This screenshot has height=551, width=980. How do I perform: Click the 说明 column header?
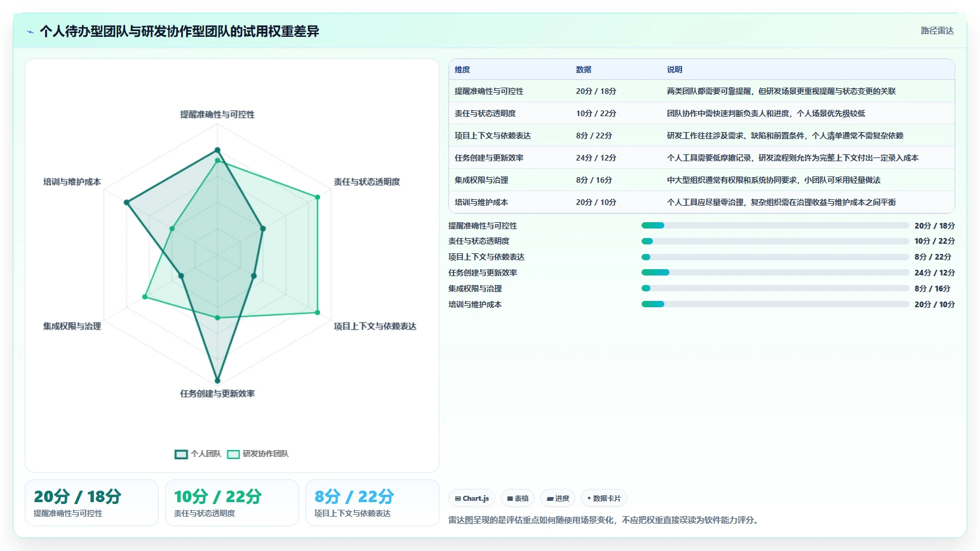(675, 70)
